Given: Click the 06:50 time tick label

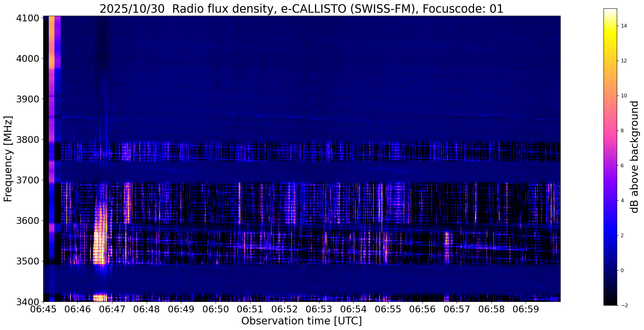Looking at the screenshot, I should (x=216, y=309).
